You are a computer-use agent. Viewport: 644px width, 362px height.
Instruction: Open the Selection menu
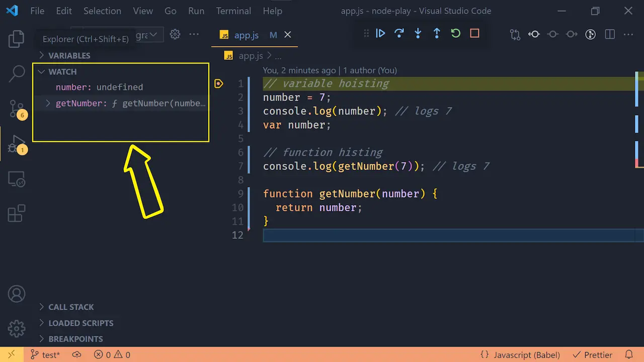102,11
